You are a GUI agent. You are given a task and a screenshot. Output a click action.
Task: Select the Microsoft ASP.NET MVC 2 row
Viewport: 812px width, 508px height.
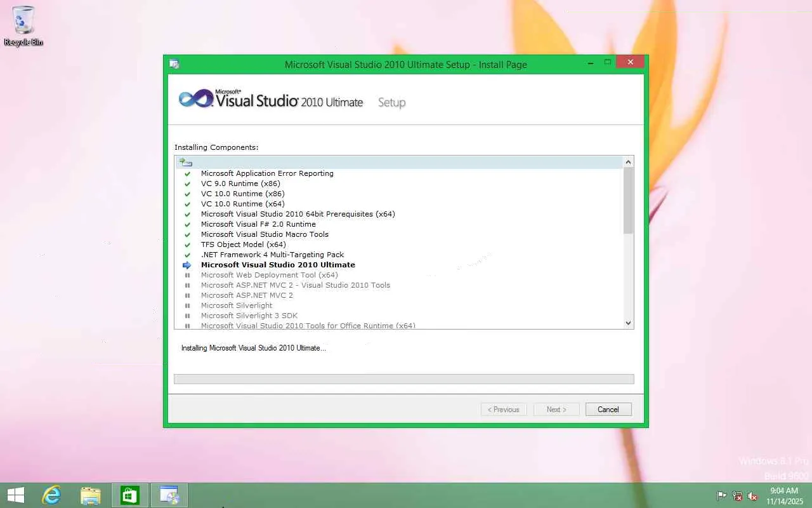point(399,295)
